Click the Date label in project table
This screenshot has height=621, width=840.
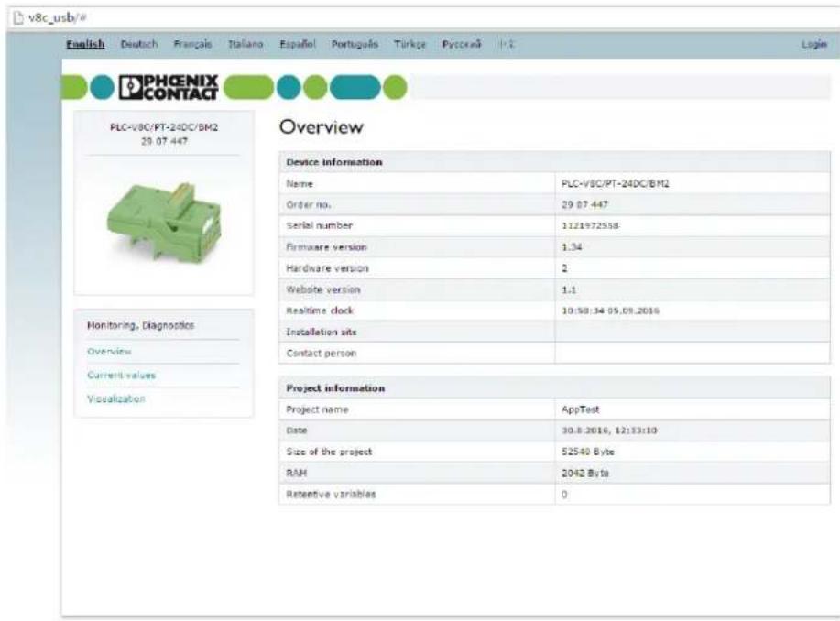tap(297, 430)
